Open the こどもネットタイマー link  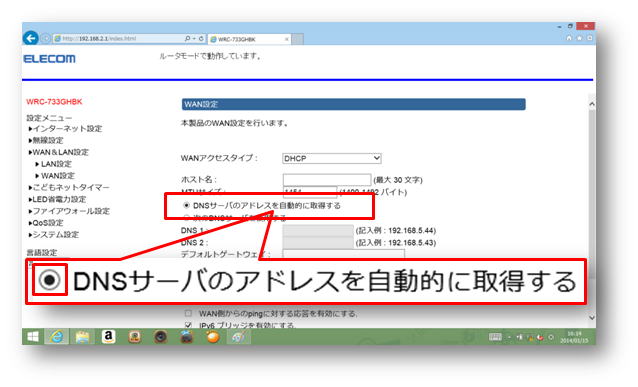(69, 188)
